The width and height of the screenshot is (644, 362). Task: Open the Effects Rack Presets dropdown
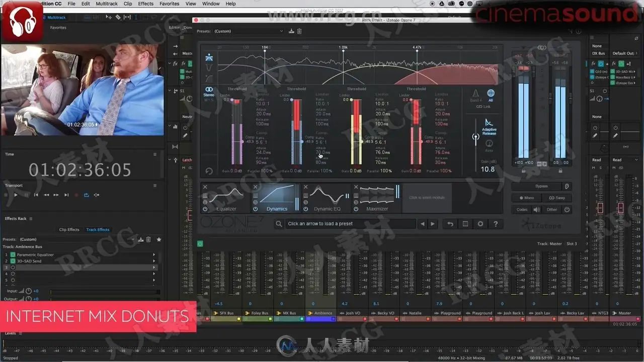click(x=76, y=239)
